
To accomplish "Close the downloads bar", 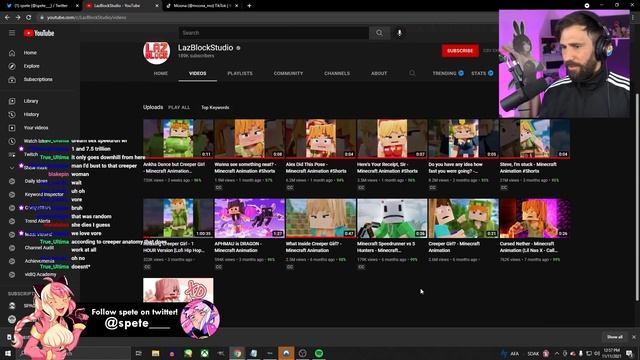I will [x=633, y=337].
